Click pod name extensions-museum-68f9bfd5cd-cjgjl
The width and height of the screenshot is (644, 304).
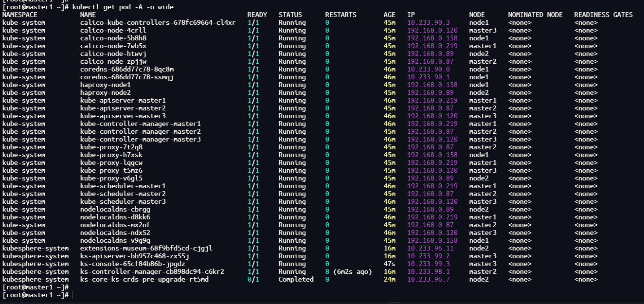click(x=146, y=249)
